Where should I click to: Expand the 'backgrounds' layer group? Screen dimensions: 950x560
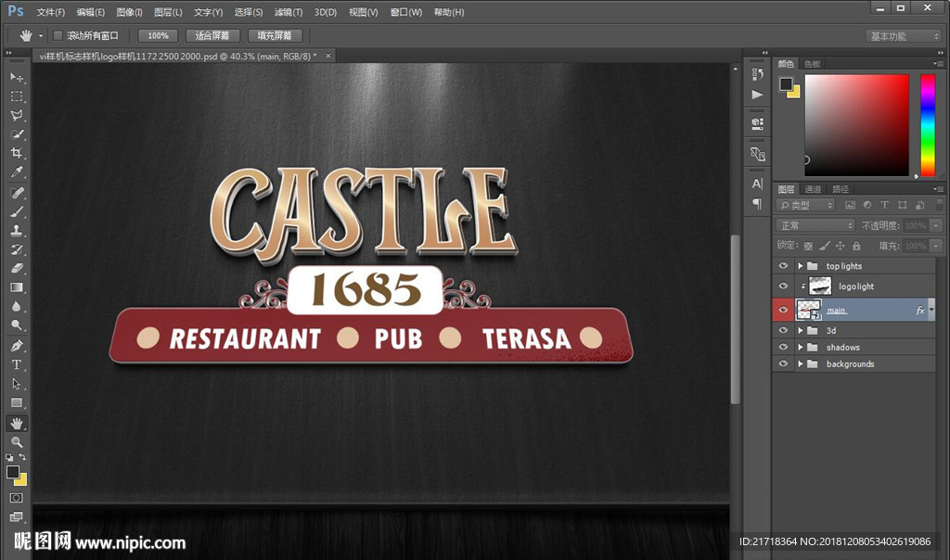click(x=801, y=364)
